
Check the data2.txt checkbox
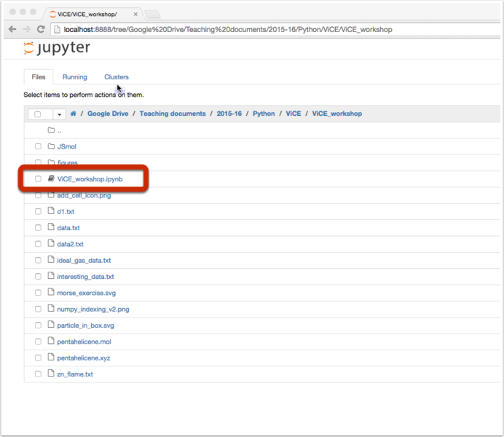point(38,244)
